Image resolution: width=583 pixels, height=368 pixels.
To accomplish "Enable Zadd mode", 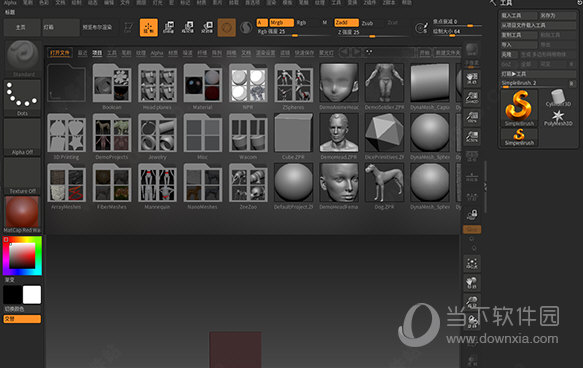I will (346, 23).
